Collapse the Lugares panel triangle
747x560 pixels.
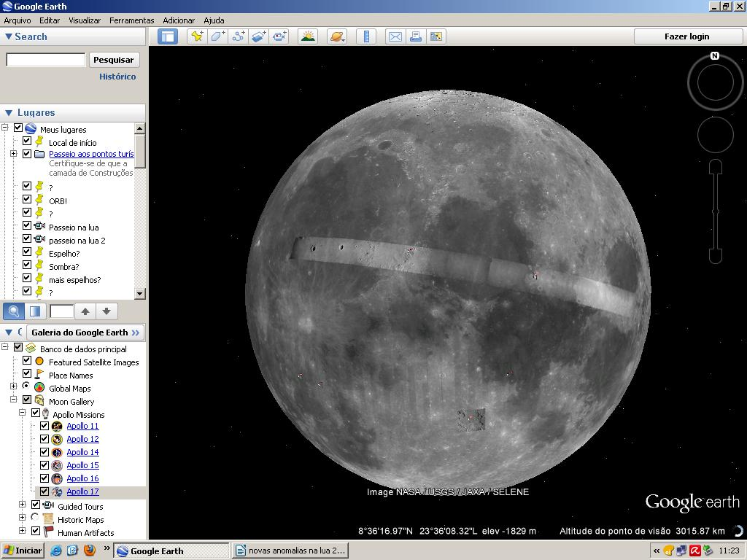coord(8,113)
